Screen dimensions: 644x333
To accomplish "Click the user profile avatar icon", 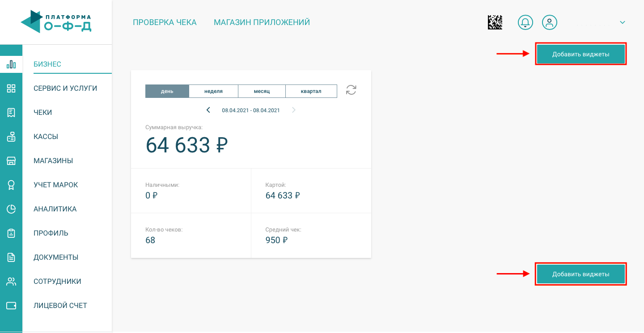I will pyautogui.click(x=550, y=22).
